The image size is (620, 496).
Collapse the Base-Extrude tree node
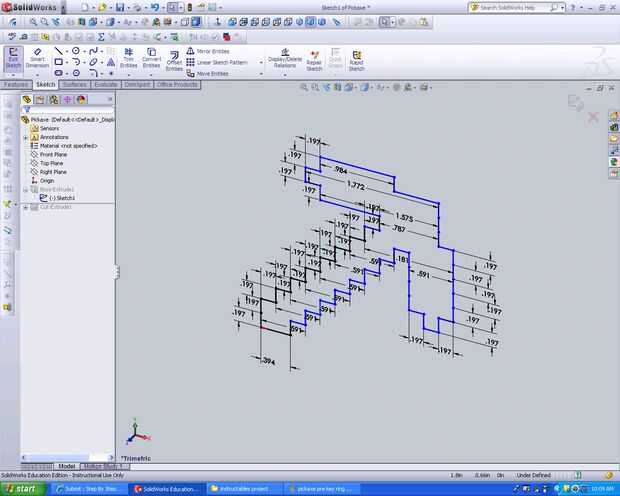(x=26, y=190)
